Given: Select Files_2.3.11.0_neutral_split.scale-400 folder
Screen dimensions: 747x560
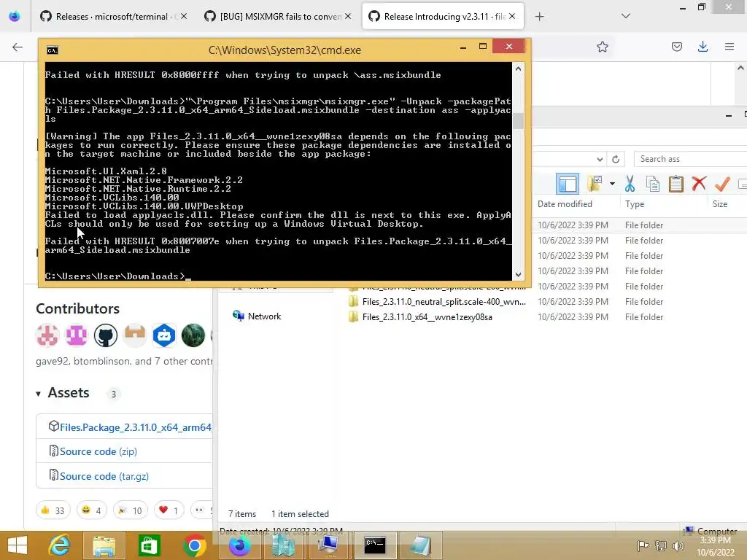Looking at the screenshot, I should [444, 302].
